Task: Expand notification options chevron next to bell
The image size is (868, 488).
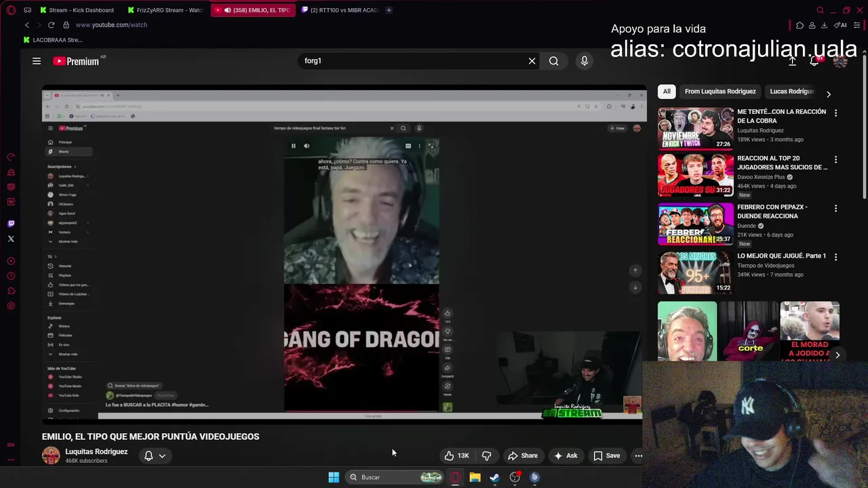Action: 162,455
